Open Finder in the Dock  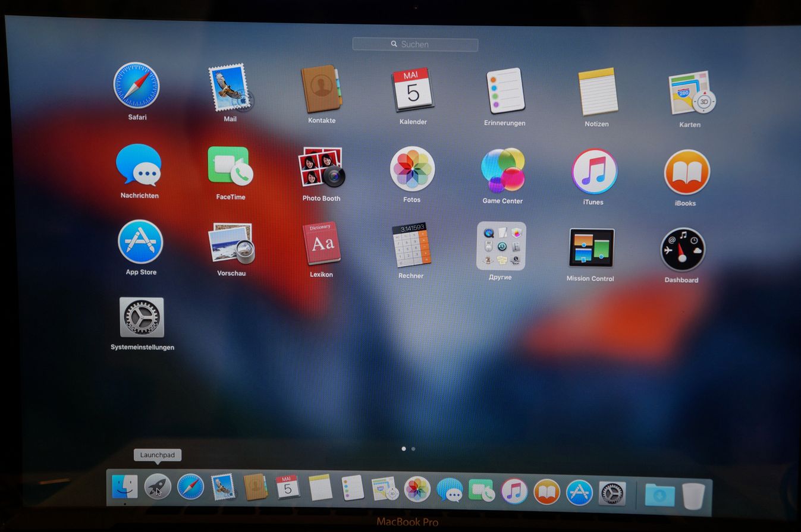[x=125, y=487]
